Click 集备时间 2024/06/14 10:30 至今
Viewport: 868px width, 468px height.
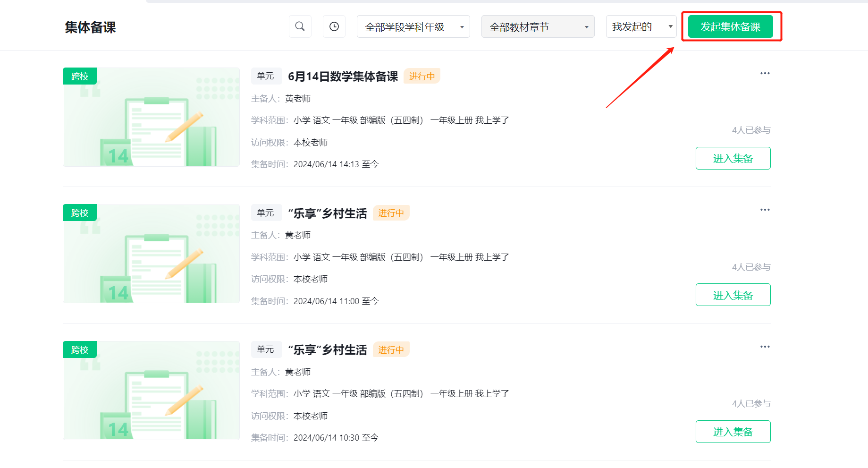(x=315, y=438)
